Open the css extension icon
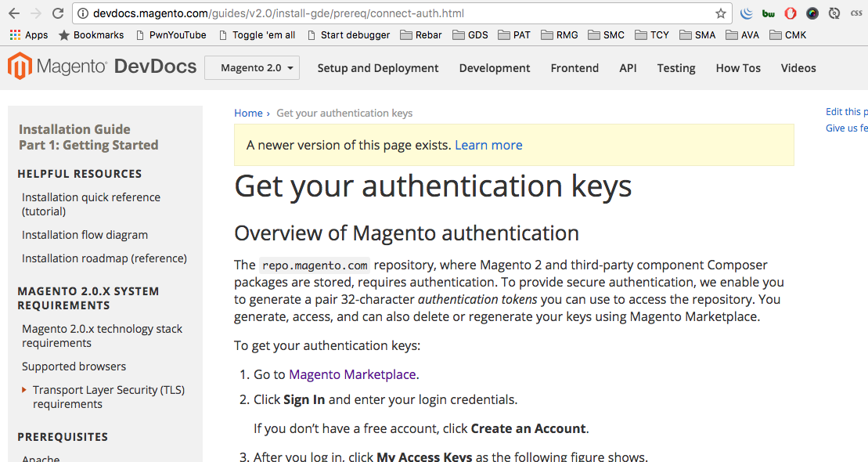The height and width of the screenshot is (462, 868). (855, 13)
